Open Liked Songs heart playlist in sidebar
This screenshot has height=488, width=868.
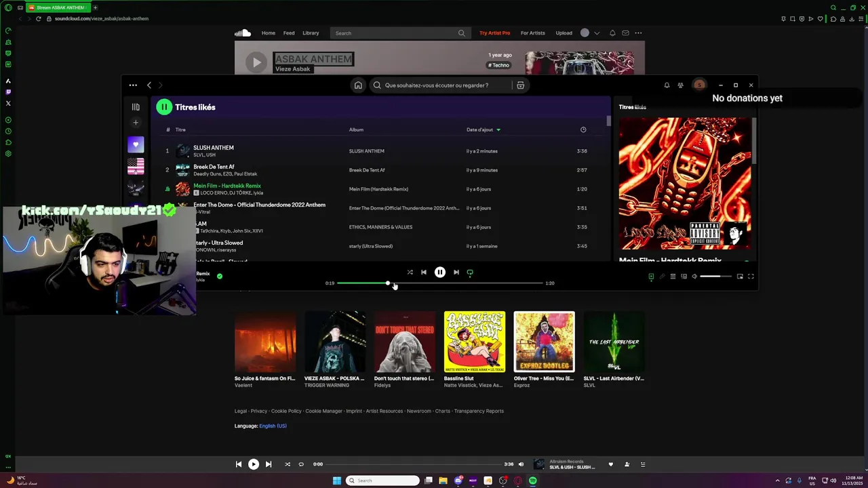pos(136,144)
